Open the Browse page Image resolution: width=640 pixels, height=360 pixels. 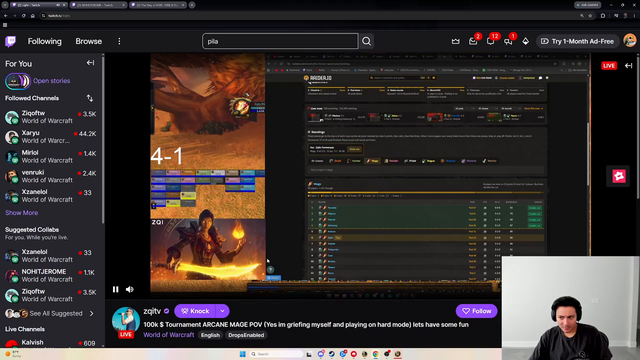[x=89, y=41]
